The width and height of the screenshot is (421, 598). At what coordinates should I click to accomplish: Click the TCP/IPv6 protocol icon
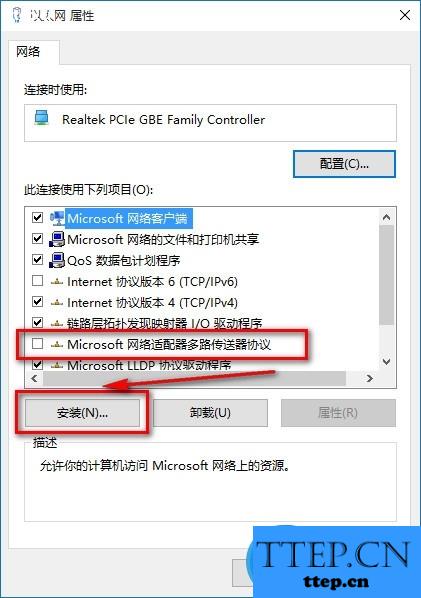[57, 282]
